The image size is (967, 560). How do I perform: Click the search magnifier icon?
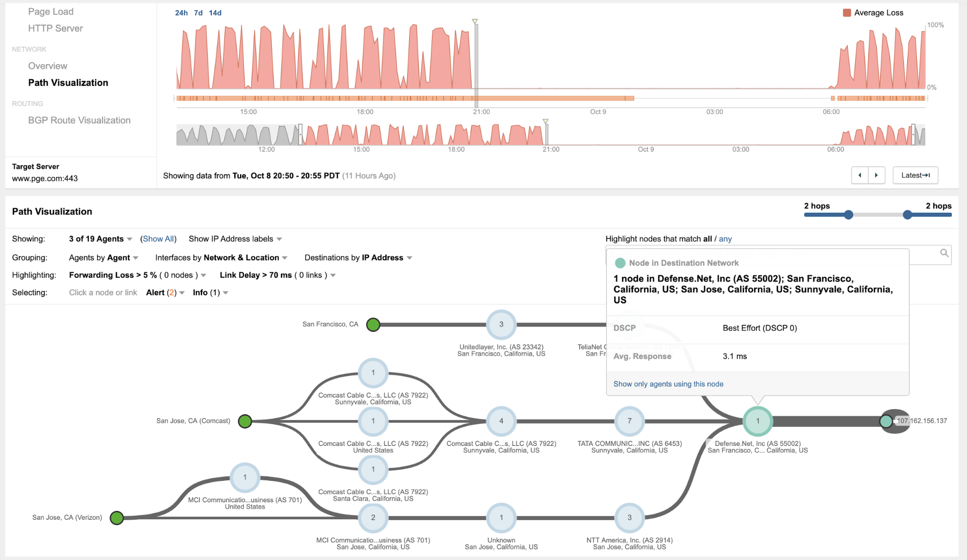click(x=944, y=253)
